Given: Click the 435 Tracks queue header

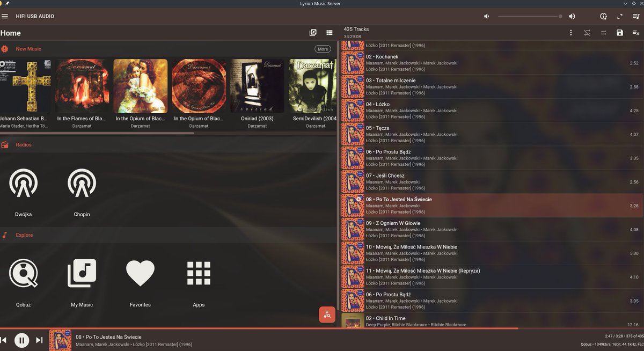Looking at the screenshot, I should pyautogui.click(x=356, y=29).
